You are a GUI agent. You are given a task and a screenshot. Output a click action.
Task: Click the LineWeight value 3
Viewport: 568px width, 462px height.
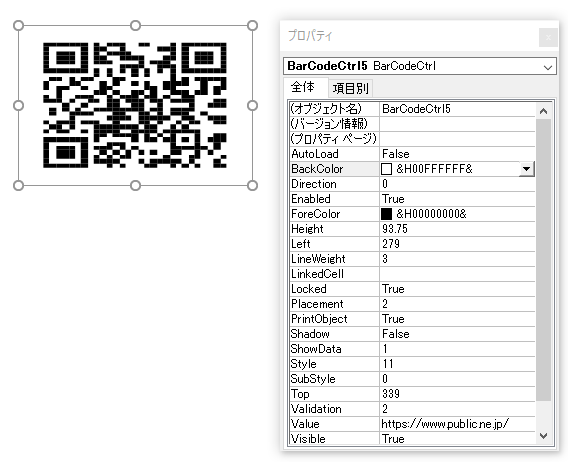pos(457,259)
